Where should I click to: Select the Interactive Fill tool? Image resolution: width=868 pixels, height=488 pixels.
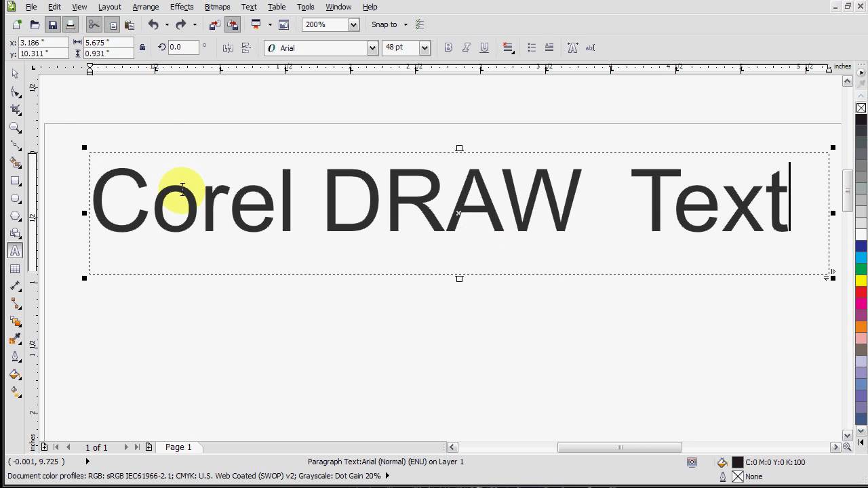pos(15,392)
